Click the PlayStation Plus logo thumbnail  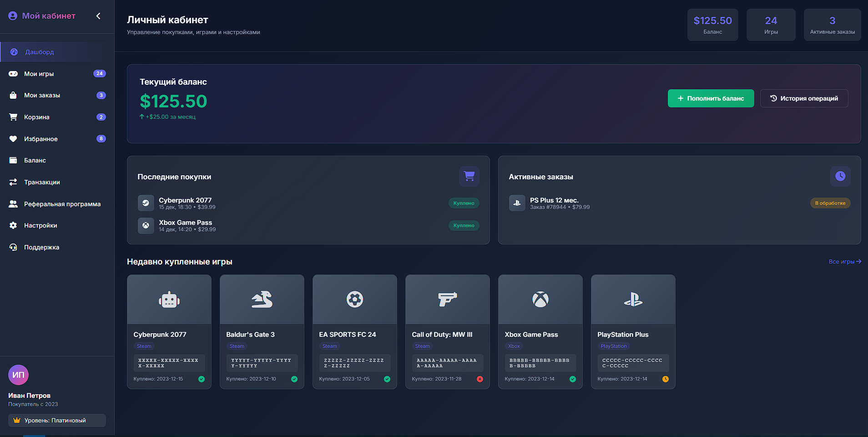(x=633, y=300)
